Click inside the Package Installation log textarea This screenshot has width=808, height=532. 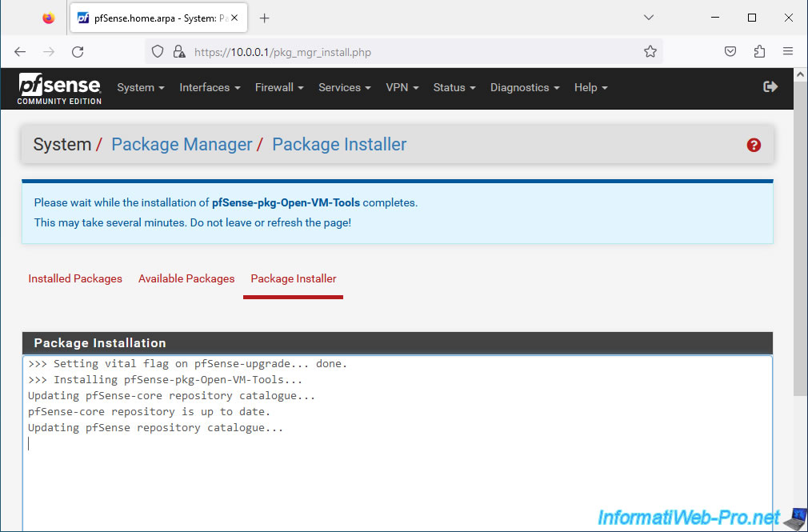pyautogui.click(x=398, y=443)
